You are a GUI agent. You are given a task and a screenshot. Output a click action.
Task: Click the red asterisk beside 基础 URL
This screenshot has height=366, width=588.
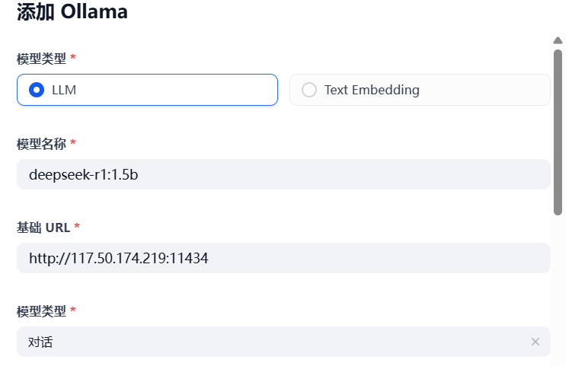click(x=77, y=227)
